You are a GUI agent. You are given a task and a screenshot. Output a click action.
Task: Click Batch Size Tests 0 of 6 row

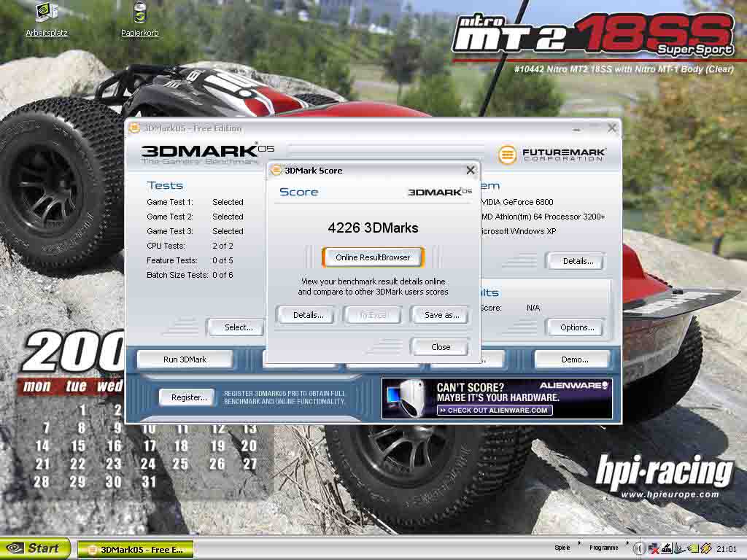tap(190, 275)
